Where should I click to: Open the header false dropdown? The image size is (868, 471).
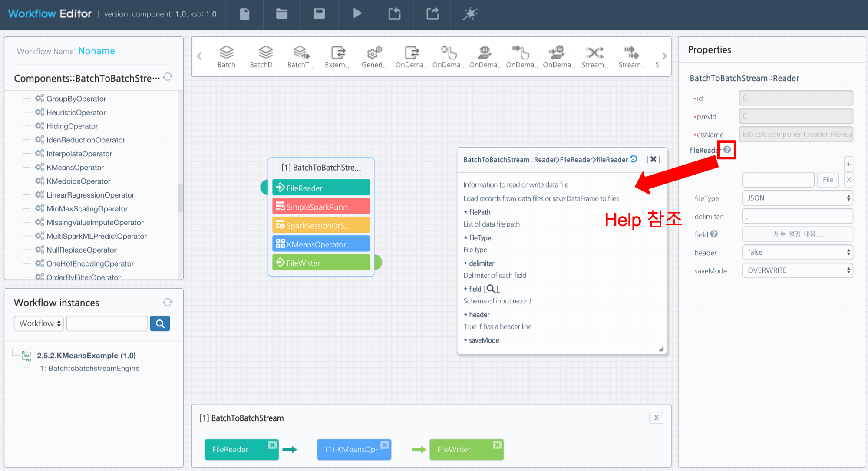797,252
